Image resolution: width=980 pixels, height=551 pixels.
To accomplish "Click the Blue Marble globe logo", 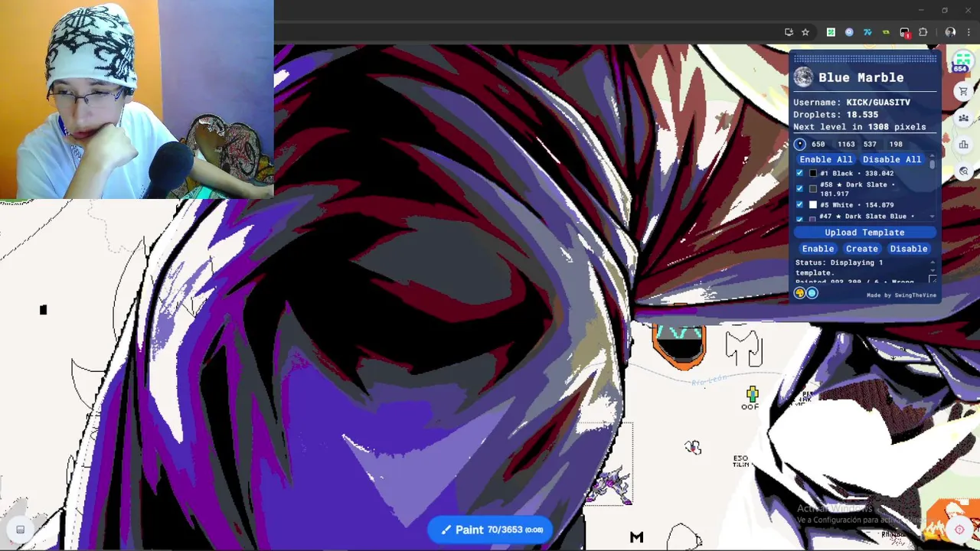I will pos(803,77).
